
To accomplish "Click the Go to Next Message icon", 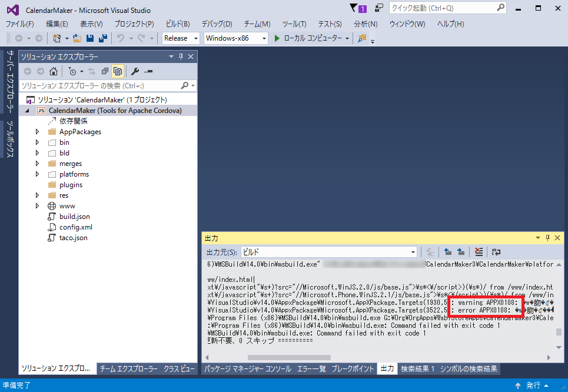I will click(461, 252).
